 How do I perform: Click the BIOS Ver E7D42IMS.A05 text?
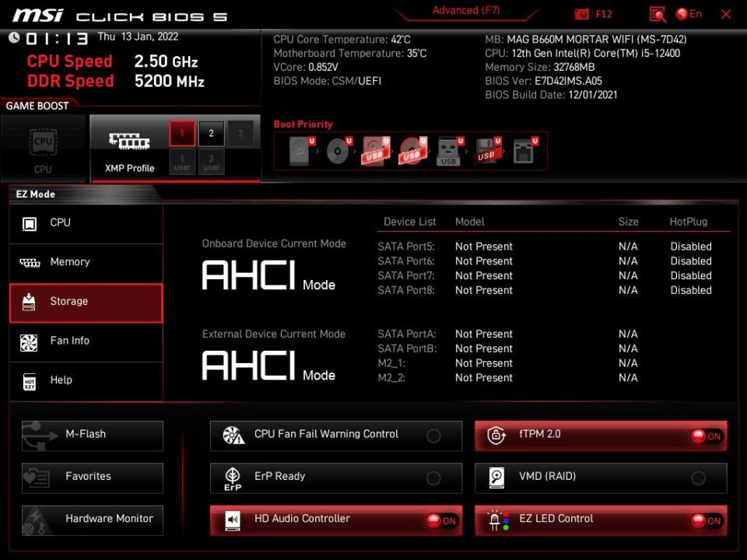point(544,81)
